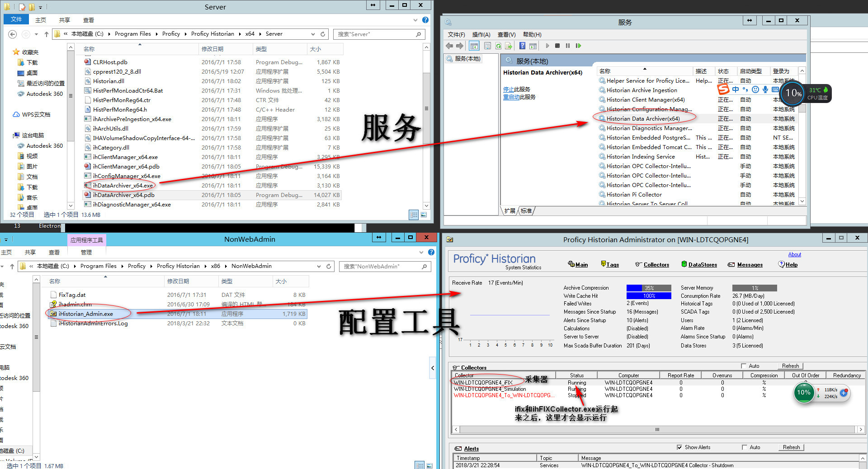Stop the selected service using the stop icon

coord(557,46)
